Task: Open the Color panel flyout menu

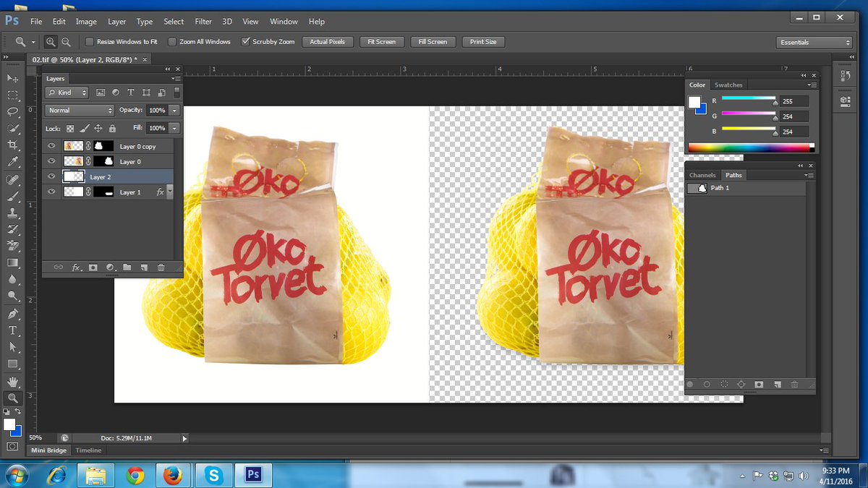Action: [813, 85]
